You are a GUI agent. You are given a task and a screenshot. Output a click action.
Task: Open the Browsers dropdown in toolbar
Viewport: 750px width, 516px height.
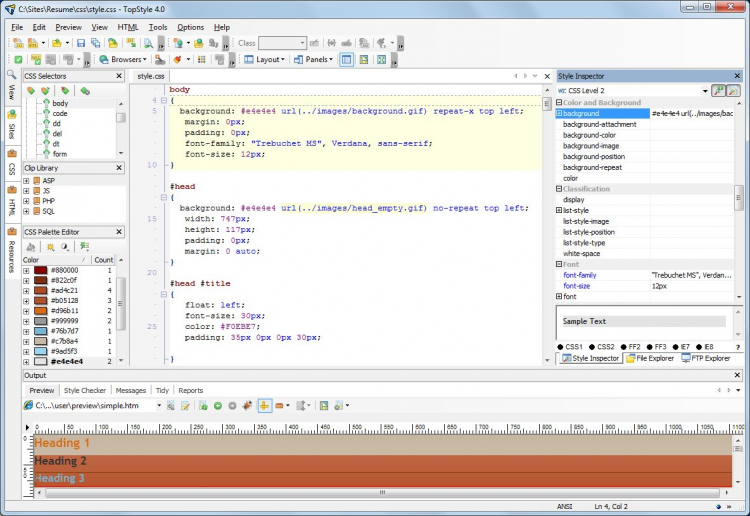(125, 60)
